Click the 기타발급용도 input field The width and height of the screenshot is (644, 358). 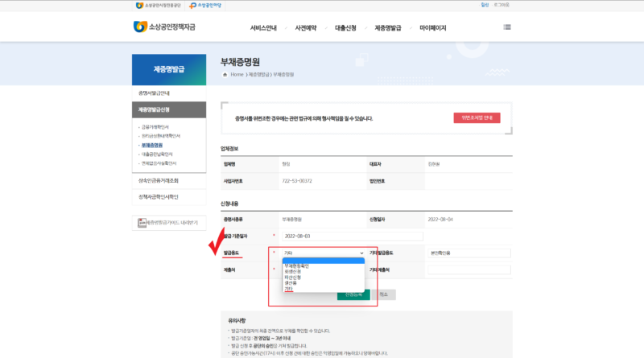(x=469, y=253)
